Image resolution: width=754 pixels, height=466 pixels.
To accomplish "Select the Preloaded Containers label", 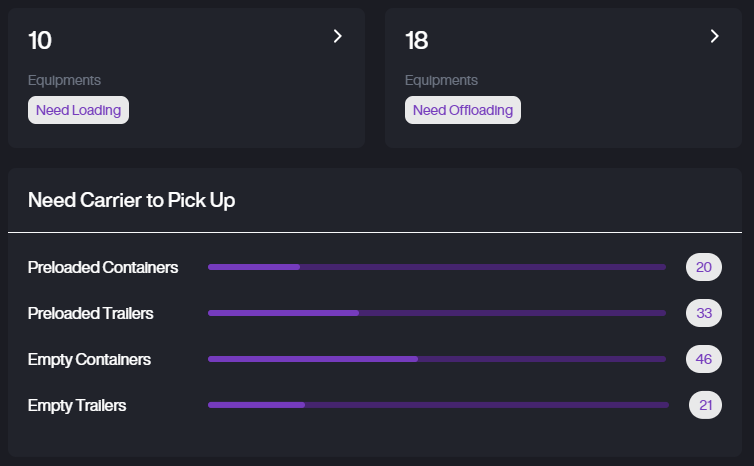I will (x=103, y=267).
